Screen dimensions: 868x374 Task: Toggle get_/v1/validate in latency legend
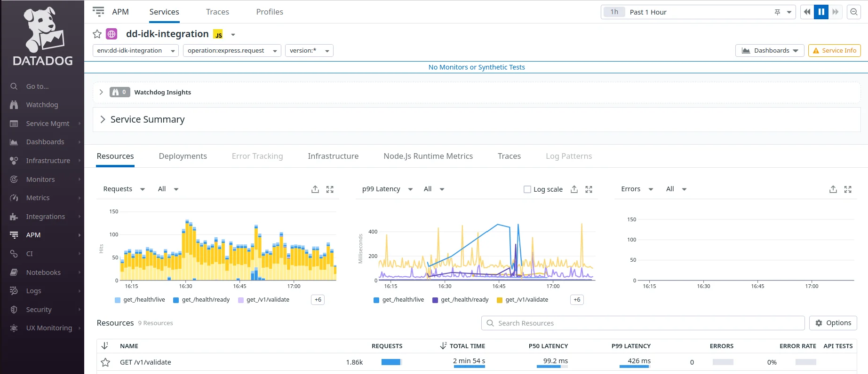coord(523,300)
